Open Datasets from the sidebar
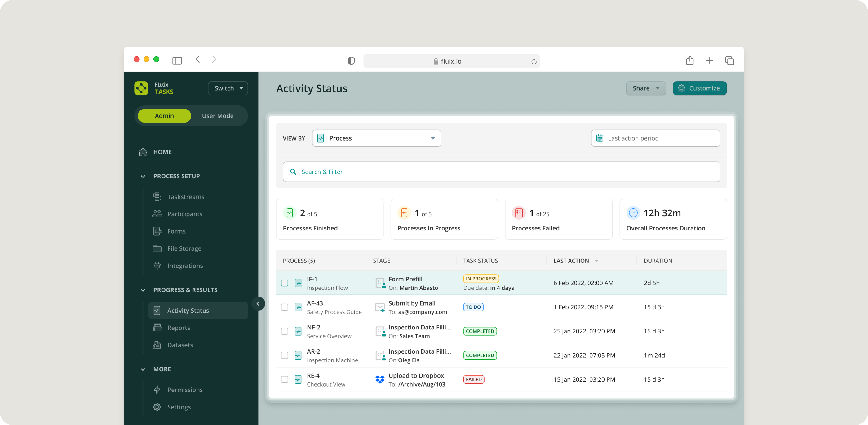 pyautogui.click(x=180, y=345)
